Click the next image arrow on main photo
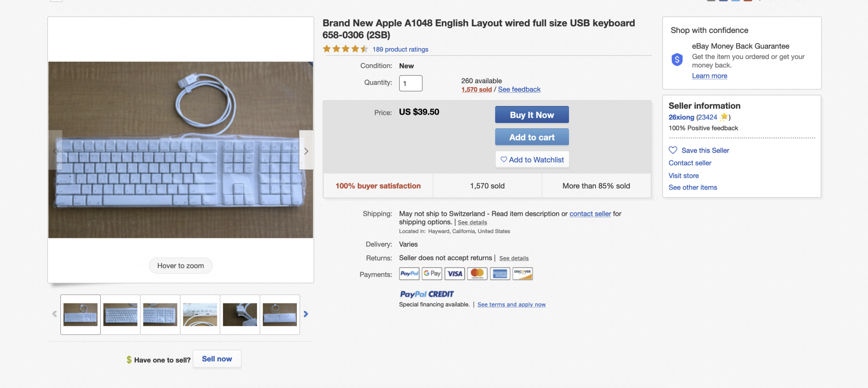 [x=306, y=150]
